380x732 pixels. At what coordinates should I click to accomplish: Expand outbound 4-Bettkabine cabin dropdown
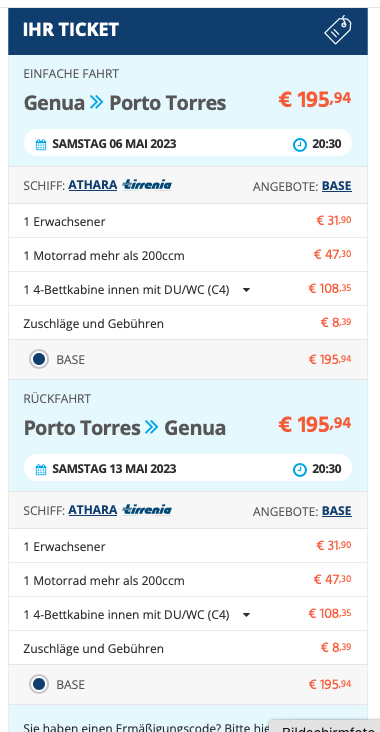246,290
